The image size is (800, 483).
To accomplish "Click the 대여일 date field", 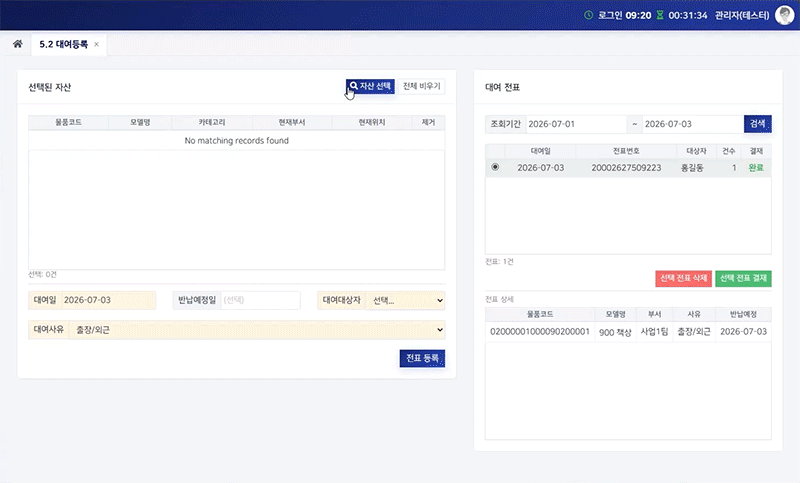I will tap(108, 300).
